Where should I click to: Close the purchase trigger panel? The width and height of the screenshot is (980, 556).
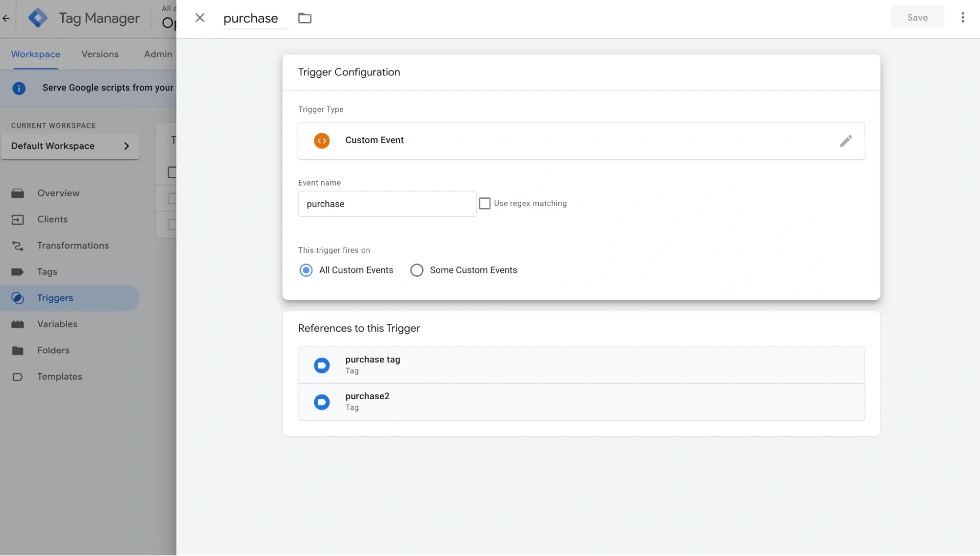pyautogui.click(x=200, y=18)
